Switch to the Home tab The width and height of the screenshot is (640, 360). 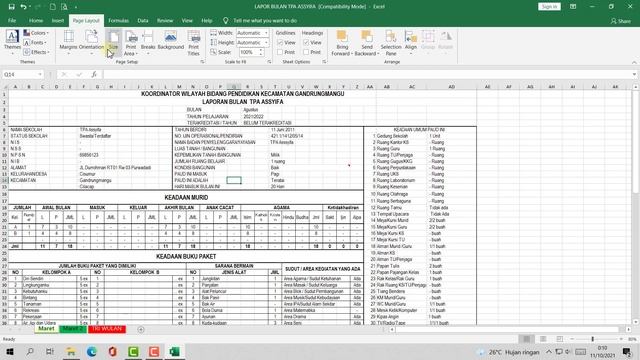36,20
